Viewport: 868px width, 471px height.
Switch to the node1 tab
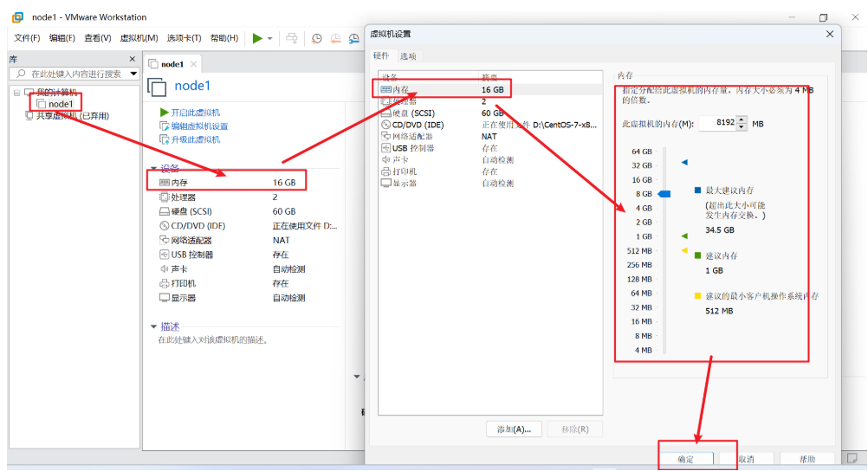[172, 64]
